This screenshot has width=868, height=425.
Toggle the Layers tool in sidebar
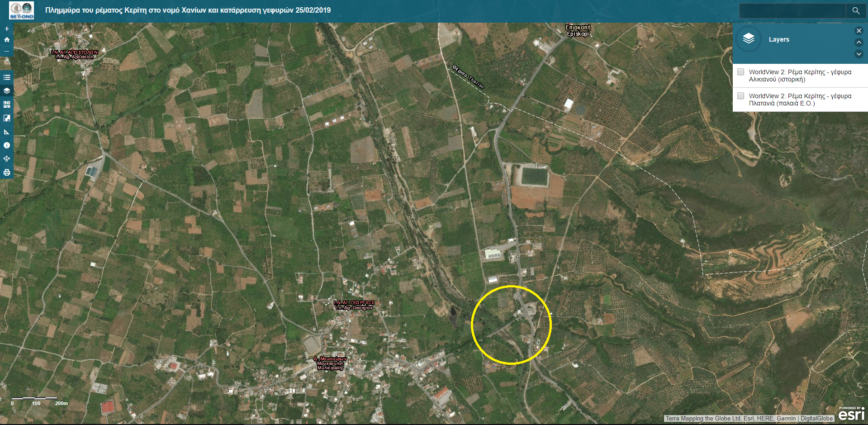coord(7,91)
